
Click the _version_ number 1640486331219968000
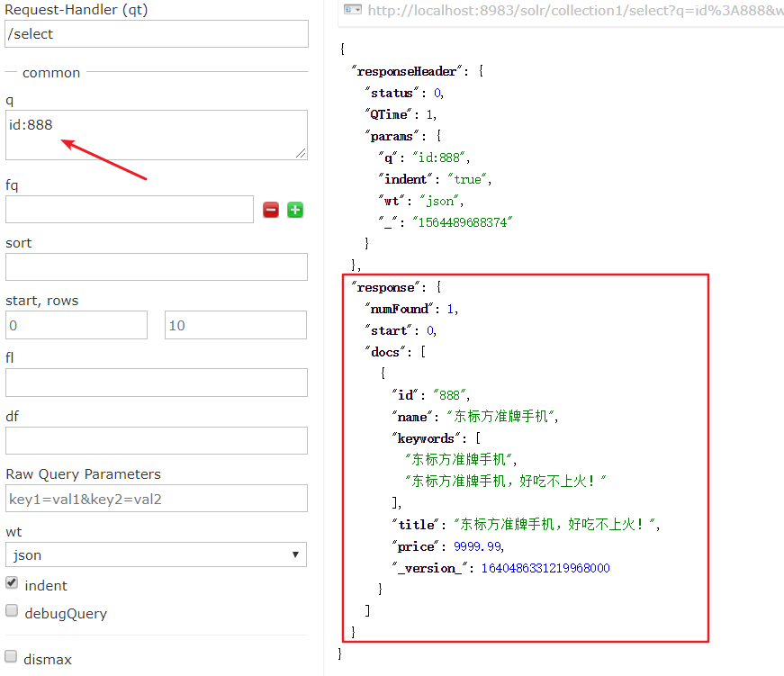click(545, 568)
